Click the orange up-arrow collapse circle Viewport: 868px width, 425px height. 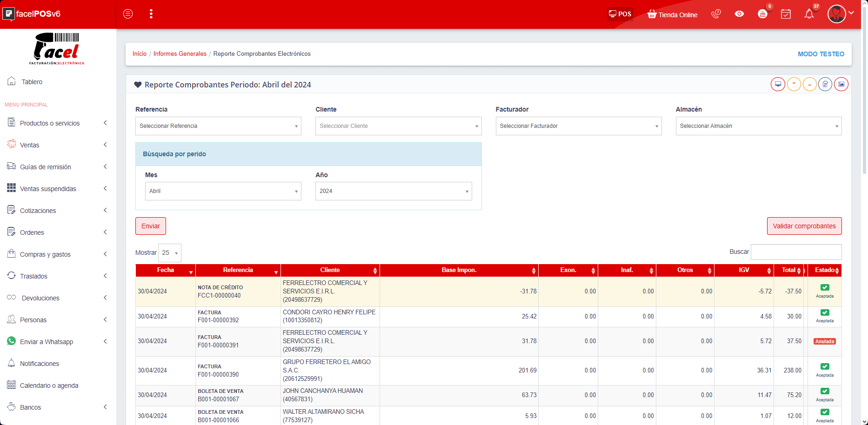pos(794,84)
